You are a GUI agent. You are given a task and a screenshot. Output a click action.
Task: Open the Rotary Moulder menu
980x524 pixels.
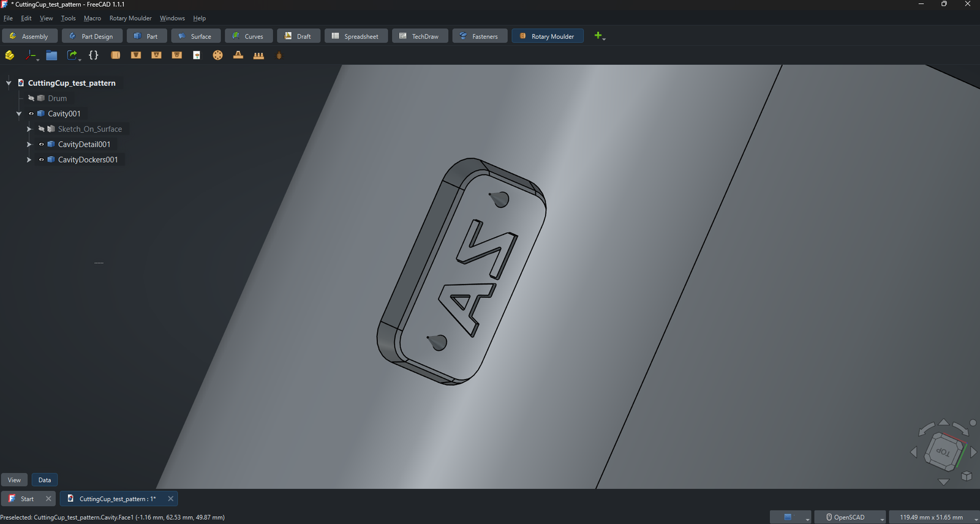(130, 18)
